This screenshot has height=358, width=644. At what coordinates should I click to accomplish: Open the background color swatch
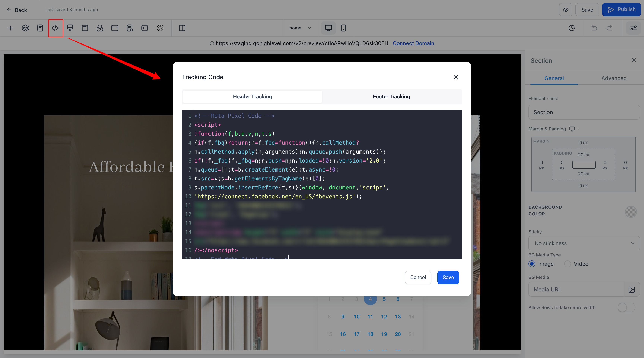coord(631,212)
